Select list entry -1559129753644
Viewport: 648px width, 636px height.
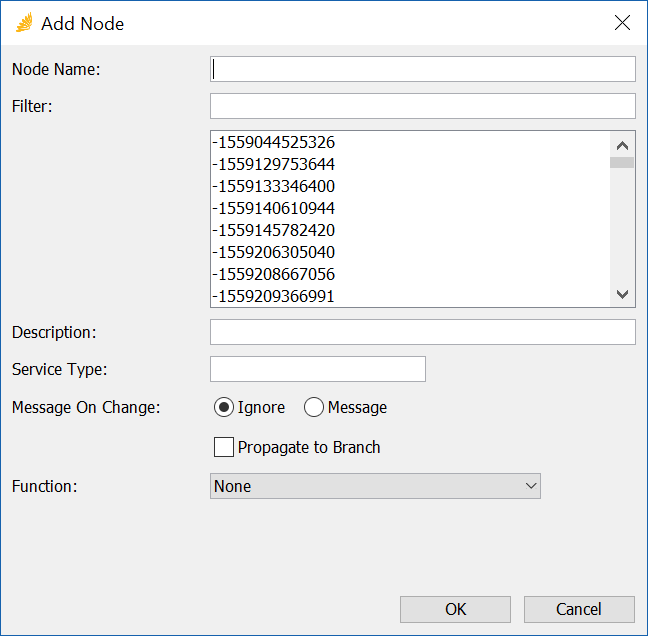tap(410, 164)
